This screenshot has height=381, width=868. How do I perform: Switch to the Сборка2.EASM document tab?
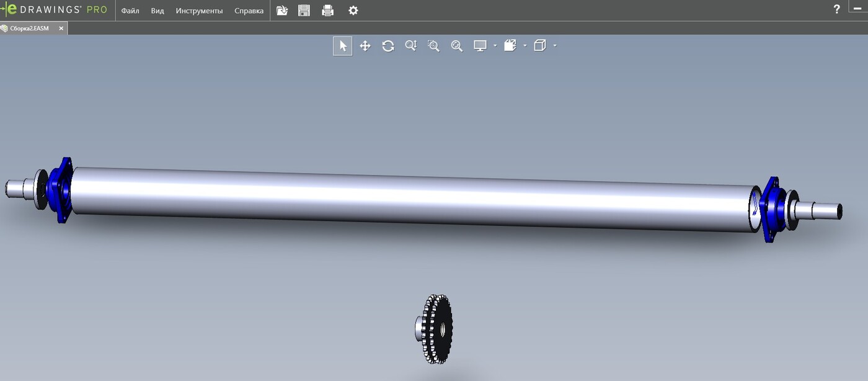29,29
